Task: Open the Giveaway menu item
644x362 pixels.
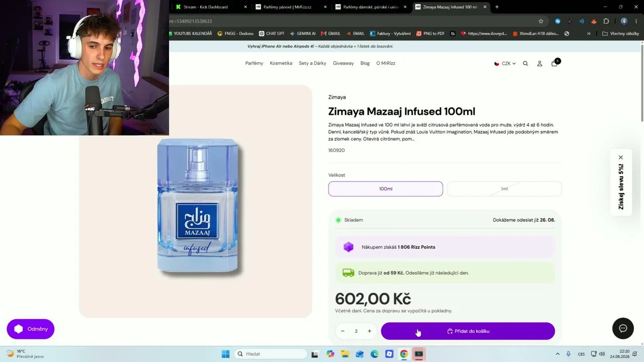Action: (343, 63)
